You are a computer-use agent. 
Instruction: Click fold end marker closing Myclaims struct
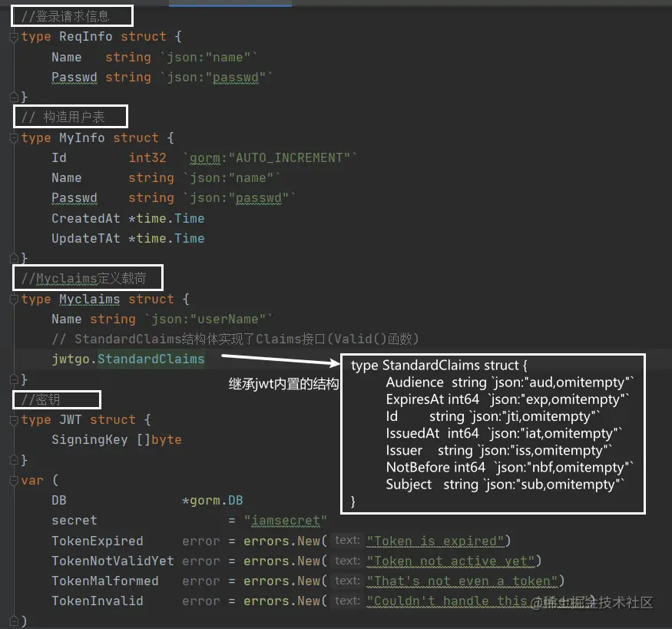(14, 379)
